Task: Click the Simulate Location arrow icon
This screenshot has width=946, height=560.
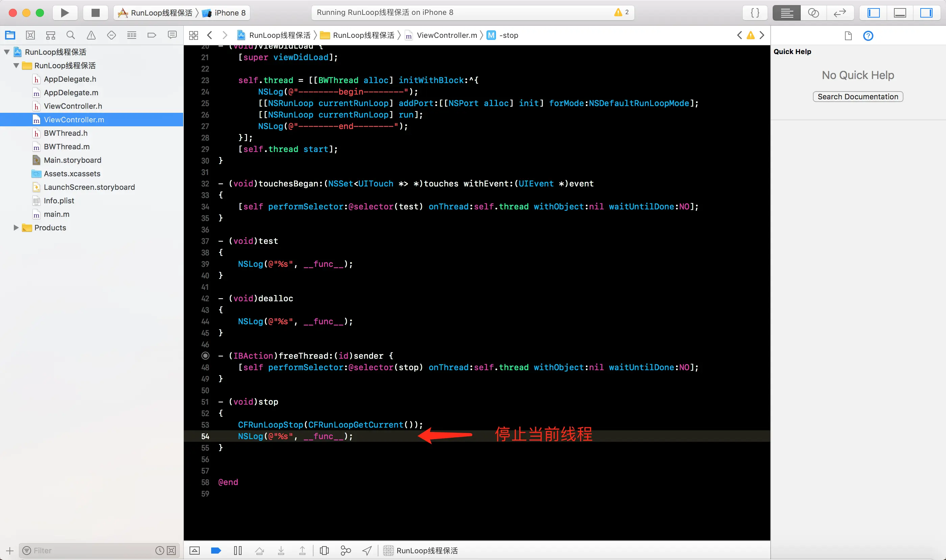Action: click(x=367, y=551)
